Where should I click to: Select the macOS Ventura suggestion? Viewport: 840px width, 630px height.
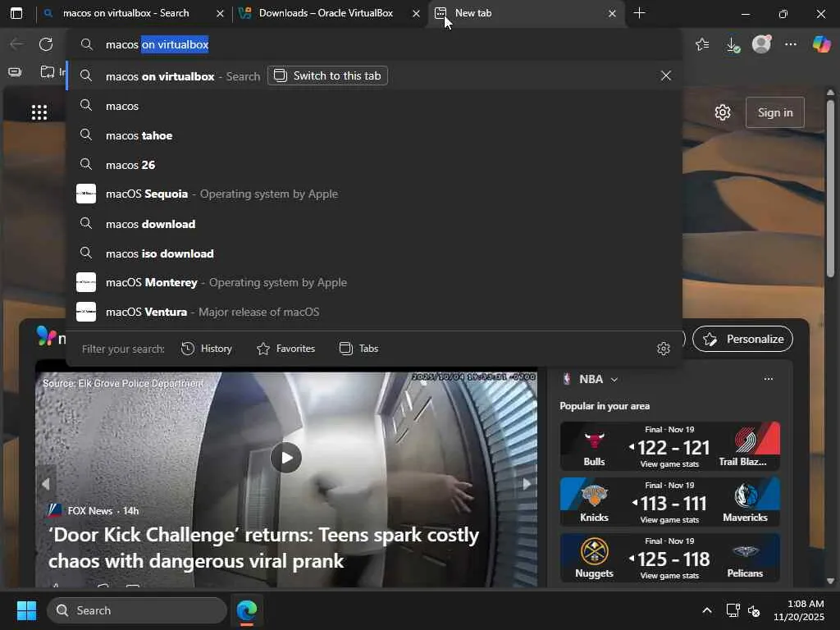[x=374, y=312]
